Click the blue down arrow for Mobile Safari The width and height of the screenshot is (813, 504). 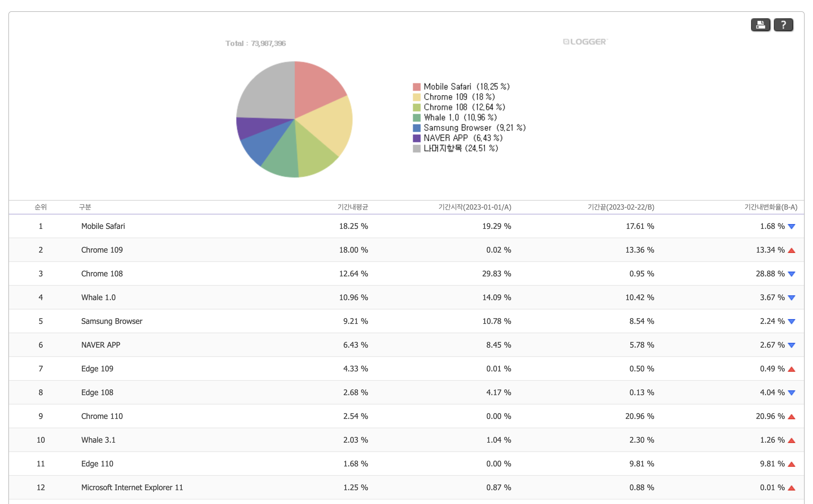pos(791,227)
